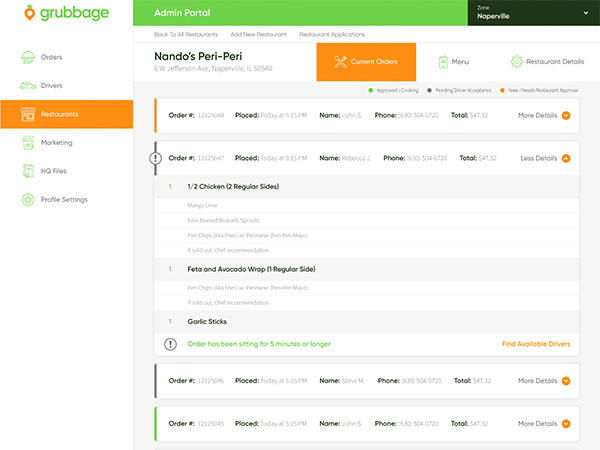Viewport: 600px width, 450px height.
Task: Switch to the Menu tab
Action: (x=453, y=62)
